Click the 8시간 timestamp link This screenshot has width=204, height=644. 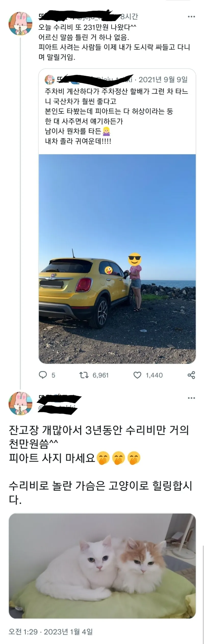[x=129, y=17]
